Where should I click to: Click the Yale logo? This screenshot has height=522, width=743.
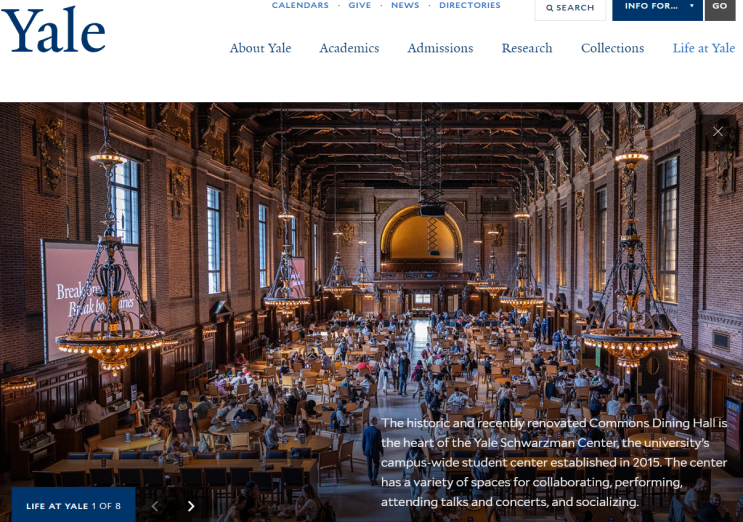click(53, 29)
